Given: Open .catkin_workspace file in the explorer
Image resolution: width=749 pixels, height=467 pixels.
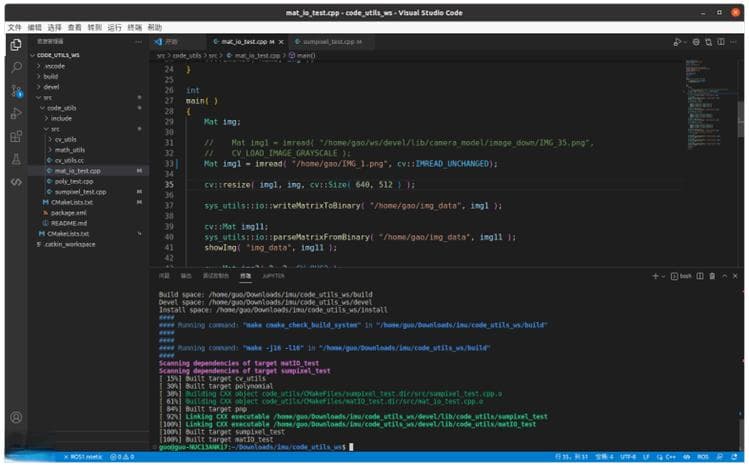Looking at the screenshot, I should (88, 244).
